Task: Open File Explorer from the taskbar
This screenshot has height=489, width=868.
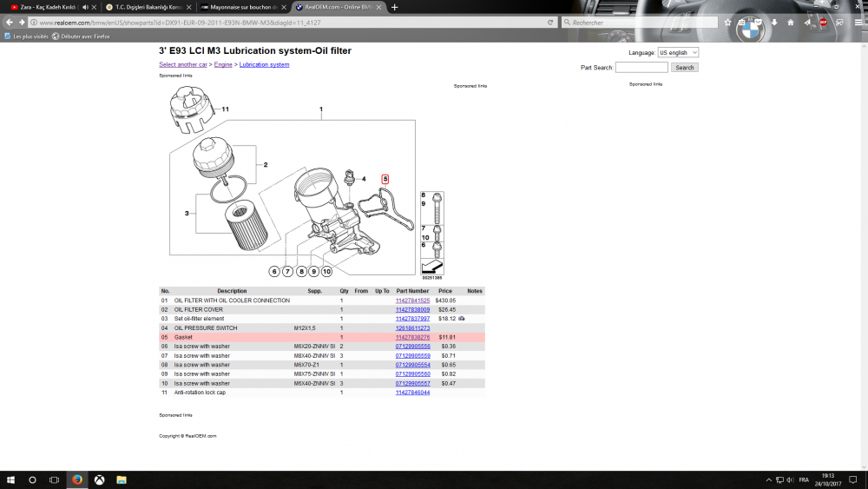Action: pyautogui.click(x=122, y=479)
